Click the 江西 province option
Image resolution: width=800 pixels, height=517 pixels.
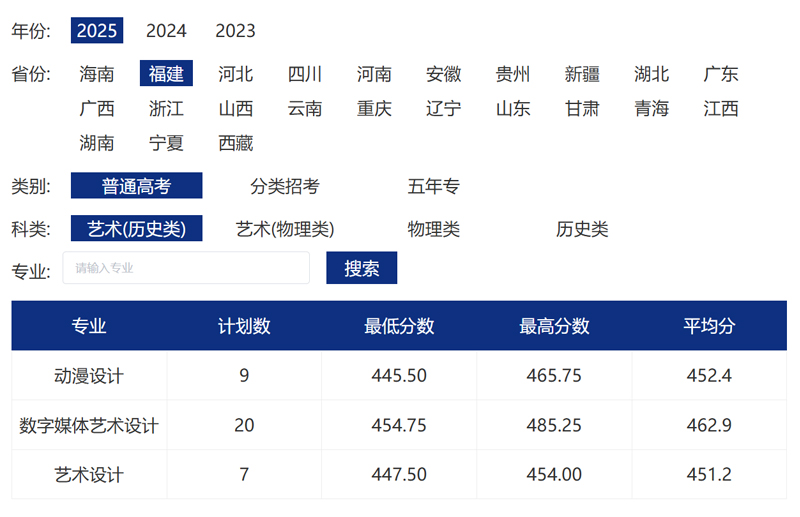click(x=721, y=109)
